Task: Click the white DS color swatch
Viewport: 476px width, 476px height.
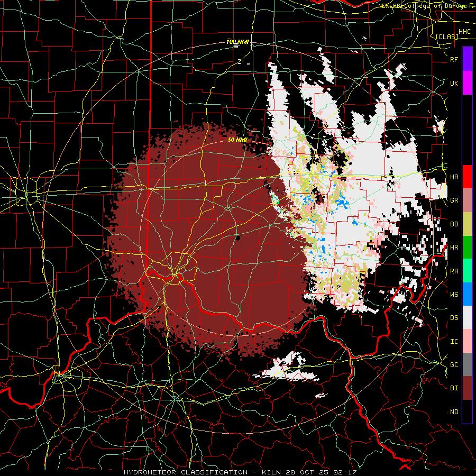Action: pyautogui.click(x=467, y=317)
